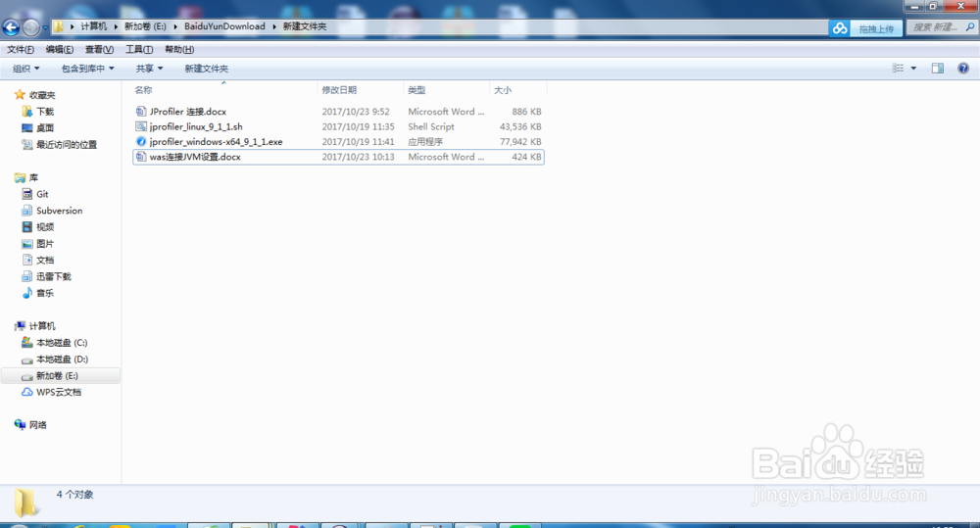Image resolution: width=980 pixels, height=528 pixels.
Task: Open the 包含到库中 dropdown
Action: coord(87,69)
